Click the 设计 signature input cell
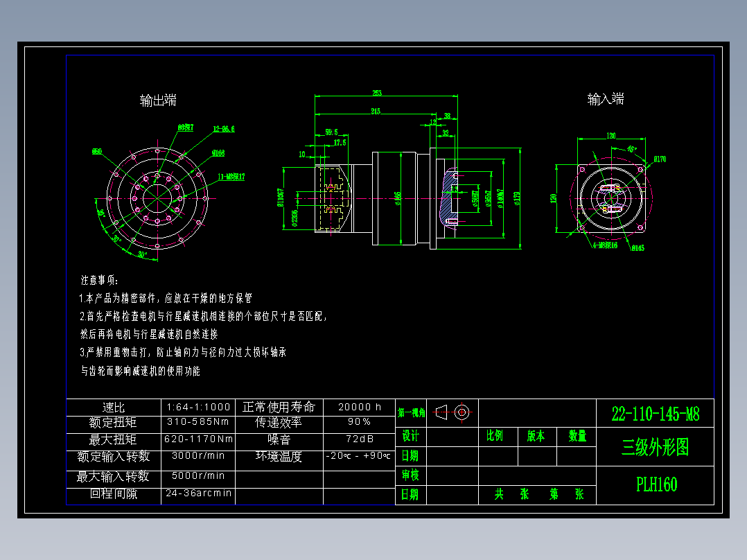The height and width of the screenshot is (560, 747). click(453, 435)
